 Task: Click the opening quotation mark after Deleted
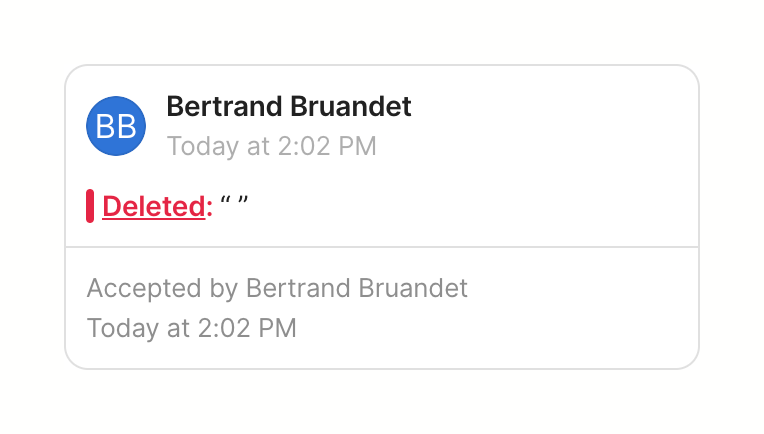click(x=226, y=203)
